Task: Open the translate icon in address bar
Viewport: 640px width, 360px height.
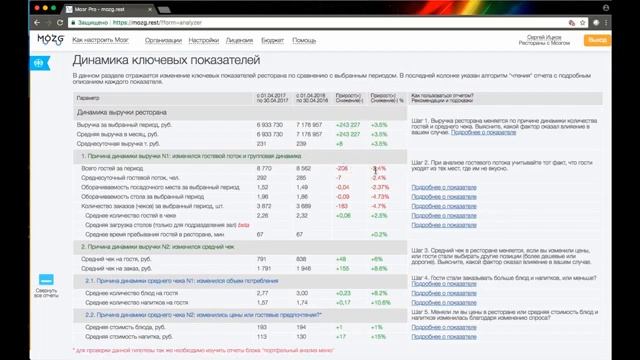Action: pos(571,23)
